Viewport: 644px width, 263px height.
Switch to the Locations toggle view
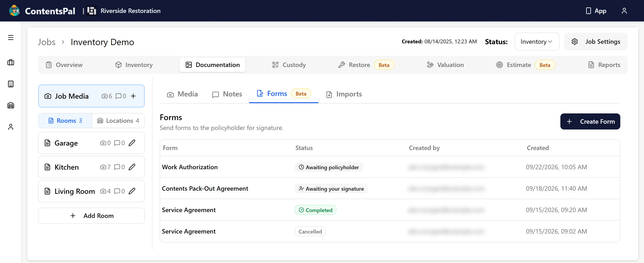click(118, 121)
